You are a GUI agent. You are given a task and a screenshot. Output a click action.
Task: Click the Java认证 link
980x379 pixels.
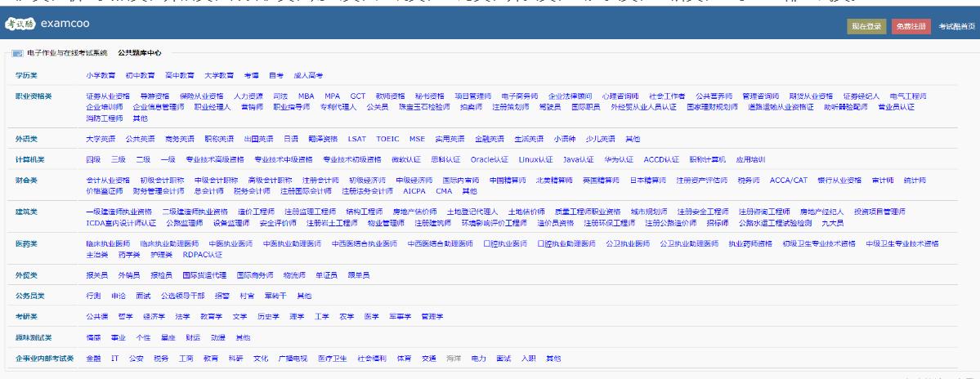point(578,159)
